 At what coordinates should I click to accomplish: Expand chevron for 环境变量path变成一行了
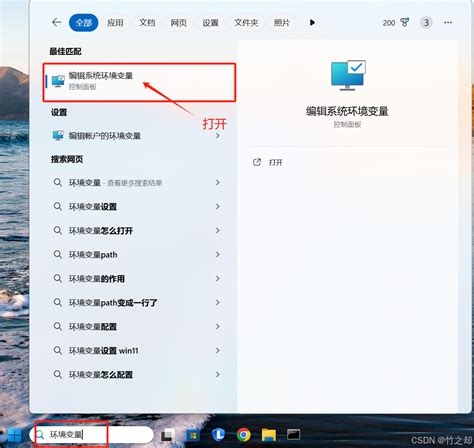click(x=218, y=302)
